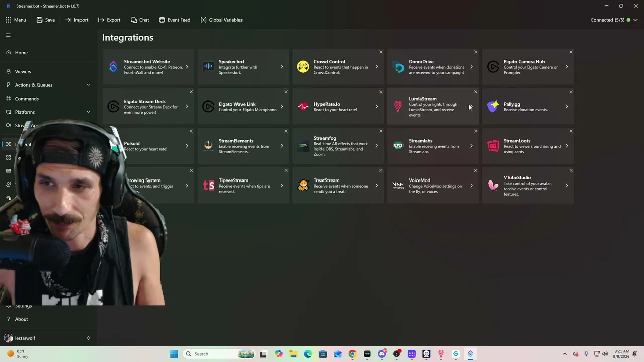
Task: Open the Streamlabs card chevron
Action: pyautogui.click(x=471, y=146)
